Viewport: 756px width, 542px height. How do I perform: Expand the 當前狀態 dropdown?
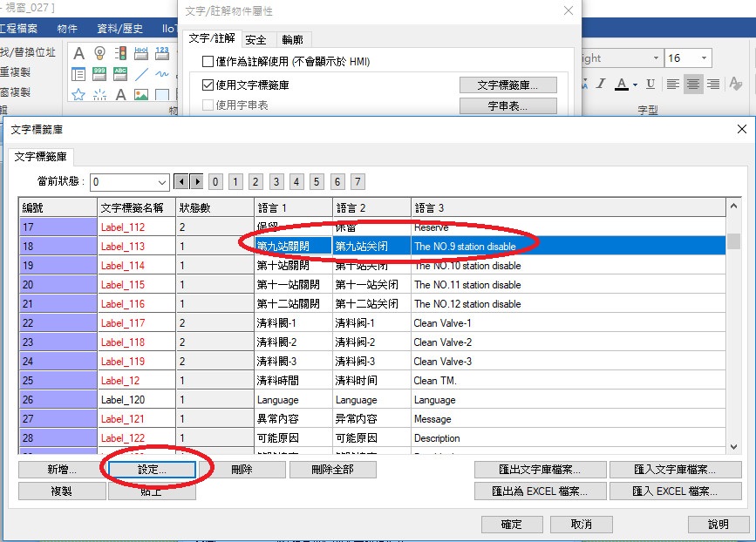161,182
